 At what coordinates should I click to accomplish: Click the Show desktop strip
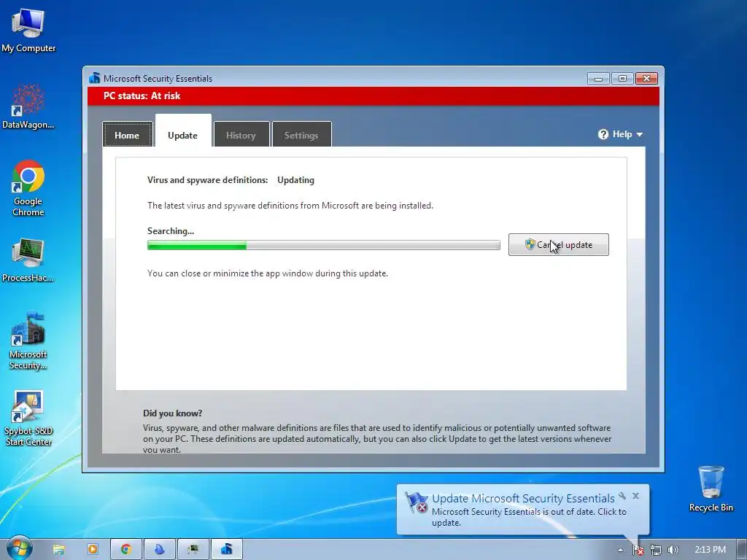point(742,550)
